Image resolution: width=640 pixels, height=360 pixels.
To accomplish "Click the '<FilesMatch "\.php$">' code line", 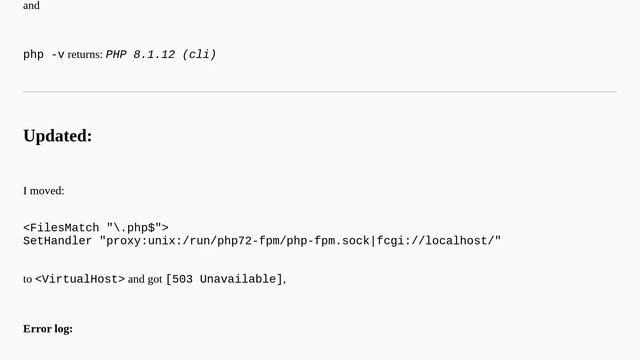I will [x=96, y=227].
